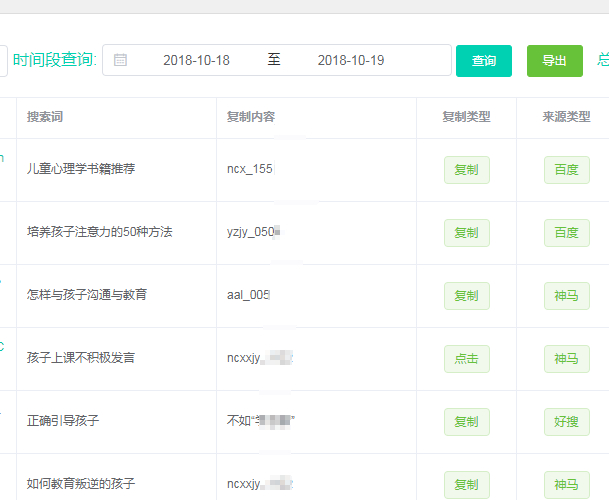Click the 搜索词 column header
Screen dimensions: 609x500
click(45, 117)
